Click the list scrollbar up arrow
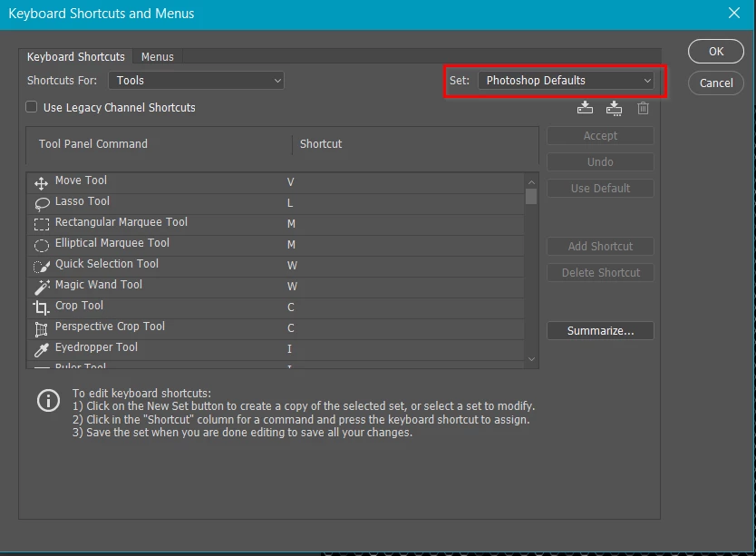Screen dimensions: 756x556 tap(531, 182)
